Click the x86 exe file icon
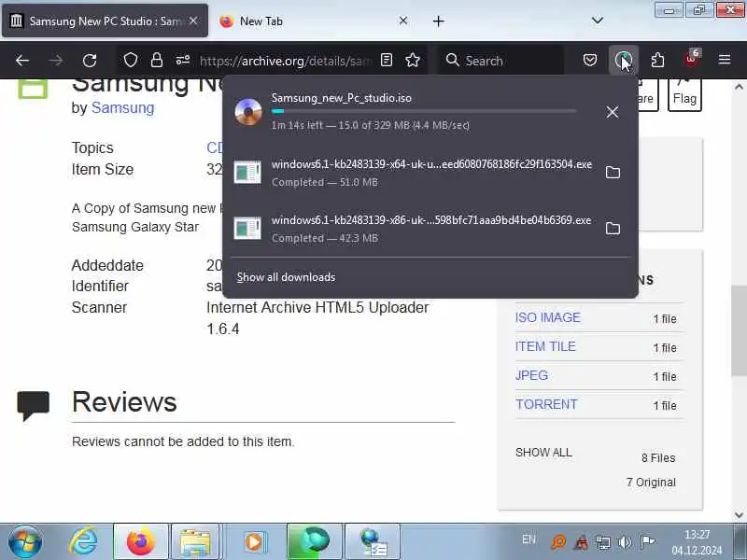 (247, 229)
